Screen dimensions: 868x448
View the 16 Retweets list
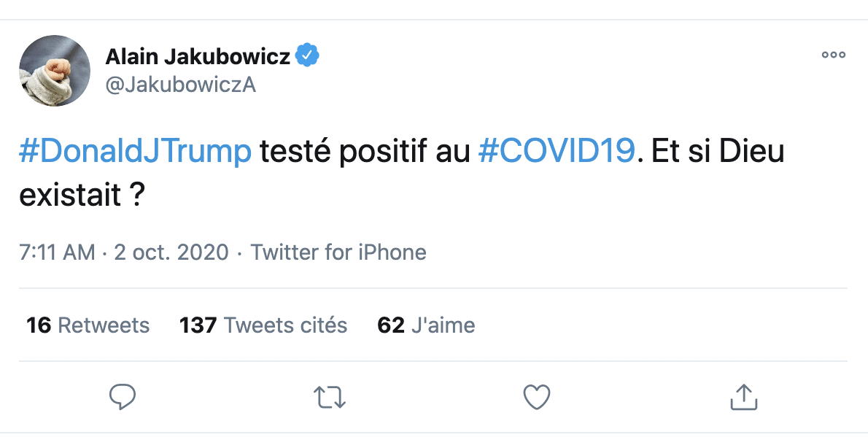point(88,325)
